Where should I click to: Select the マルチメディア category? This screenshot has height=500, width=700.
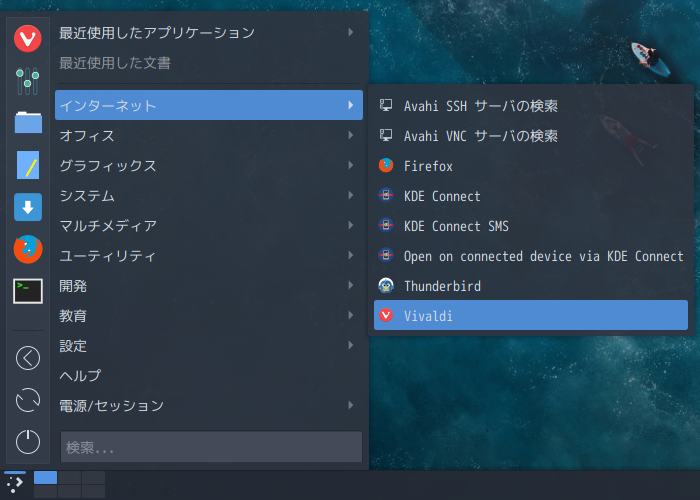pyautogui.click(x=209, y=225)
